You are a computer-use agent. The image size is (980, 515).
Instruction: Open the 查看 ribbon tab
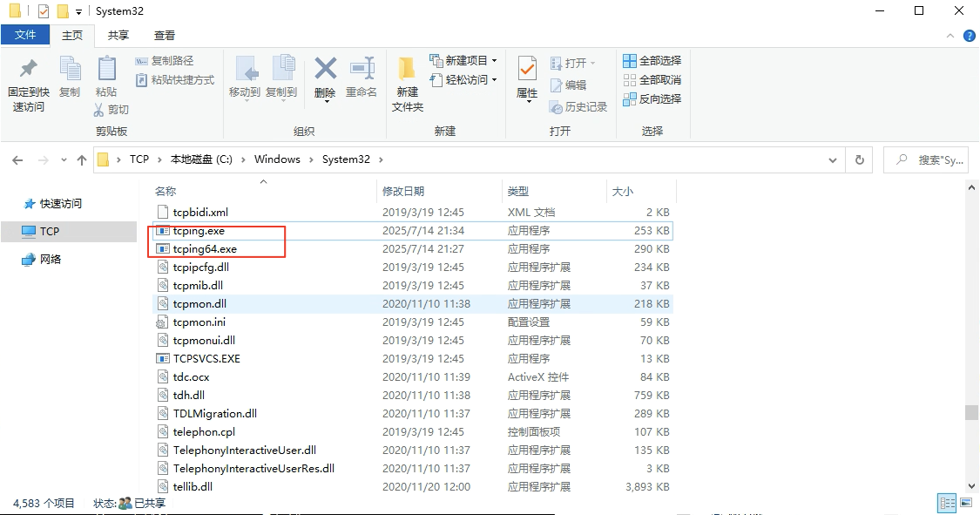[164, 36]
